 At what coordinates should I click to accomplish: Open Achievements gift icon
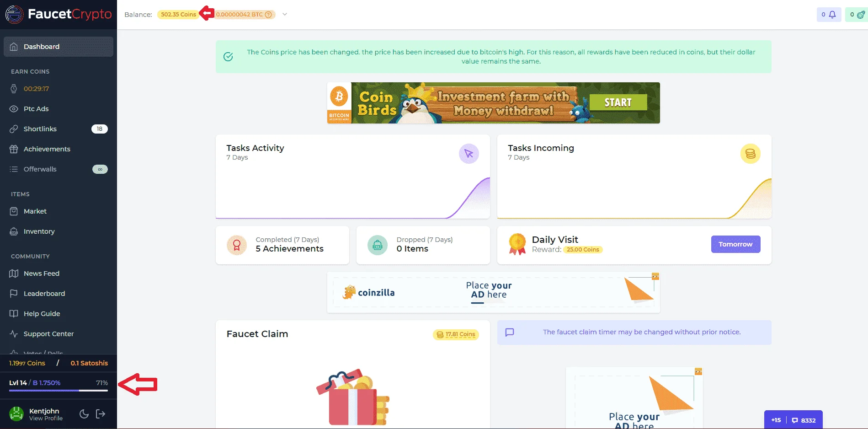14,149
